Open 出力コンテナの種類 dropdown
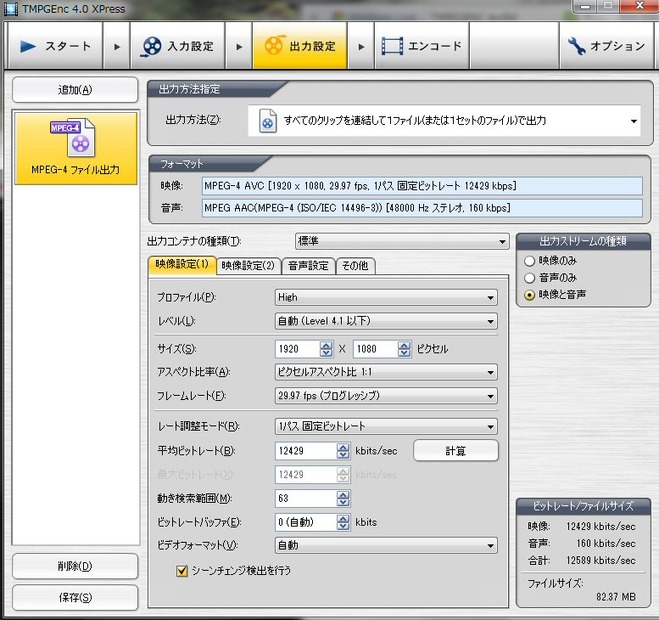Viewport: 659px width, 620px height. coord(402,241)
